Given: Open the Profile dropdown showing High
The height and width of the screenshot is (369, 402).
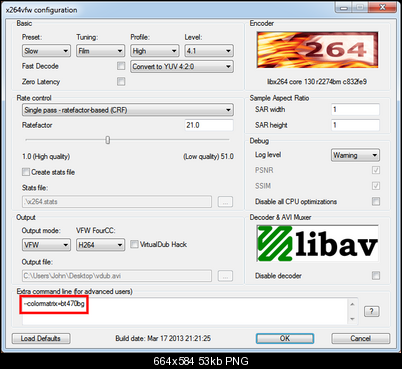Looking at the screenshot, I should tap(155, 51).
